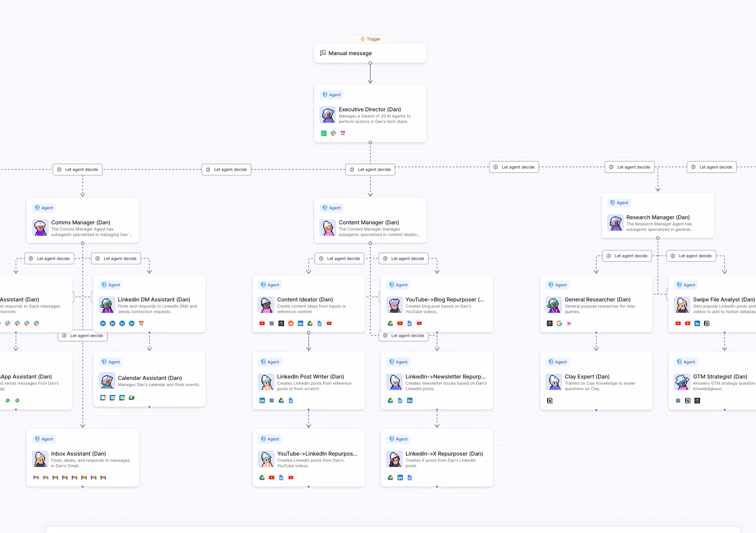Select the Manual message trigger node
Image resolution: width=756 pixels, height=533 pixels.
[370, 53]
